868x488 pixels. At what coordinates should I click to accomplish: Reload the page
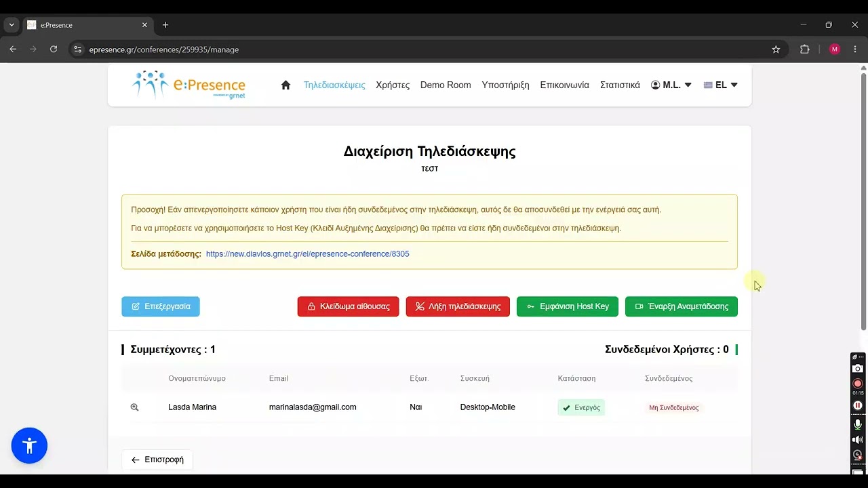point(54,49)
